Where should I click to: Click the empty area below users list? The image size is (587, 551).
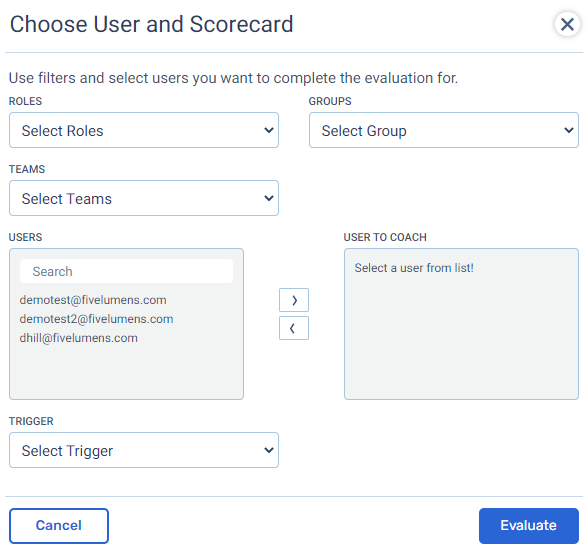tap(127, 372)
